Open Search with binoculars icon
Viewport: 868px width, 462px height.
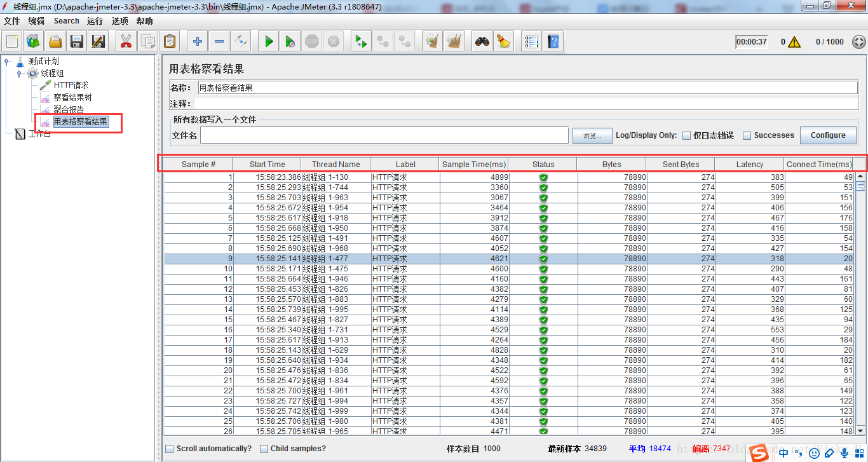pyautogui.click(x=482, y=42)
